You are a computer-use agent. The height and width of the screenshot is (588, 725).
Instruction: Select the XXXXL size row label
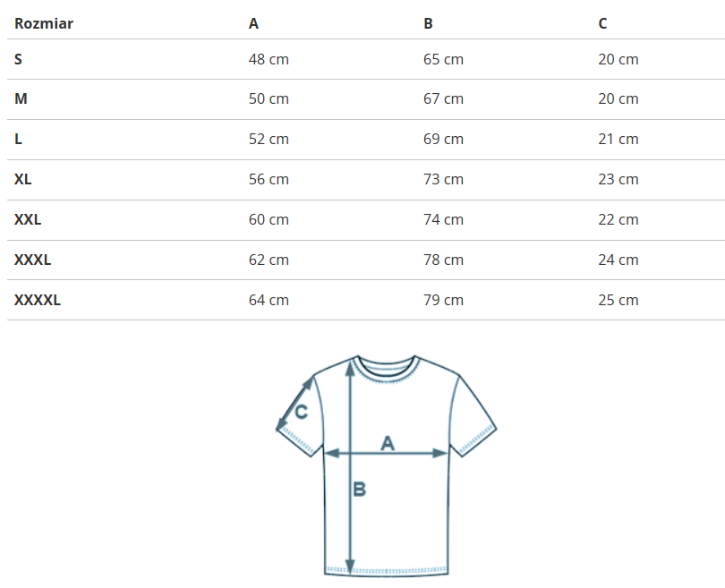tap(38, 300)
